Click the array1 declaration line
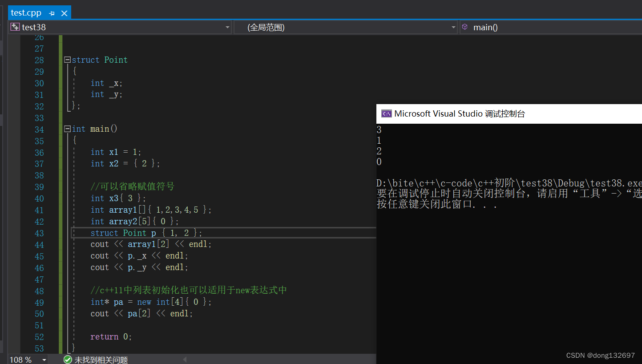642x364 pixels. [x=151, y=210]
